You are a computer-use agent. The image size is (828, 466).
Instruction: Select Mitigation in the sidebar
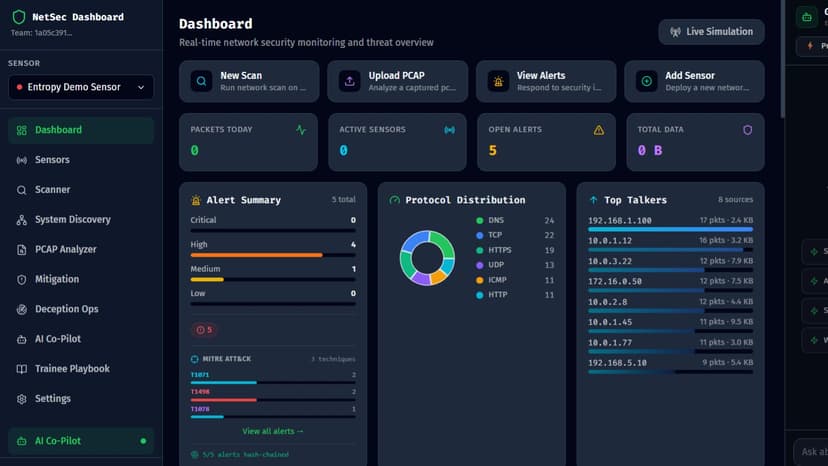(x=81, y=279)
